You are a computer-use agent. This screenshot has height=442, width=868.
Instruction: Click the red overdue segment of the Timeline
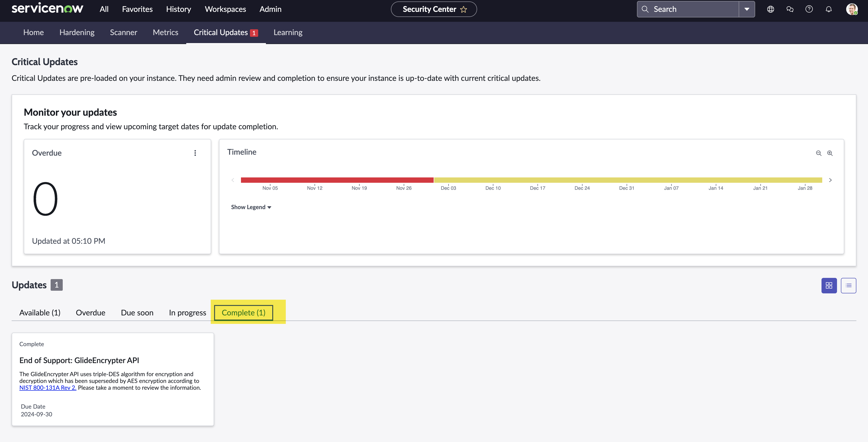tap(337, 180)
